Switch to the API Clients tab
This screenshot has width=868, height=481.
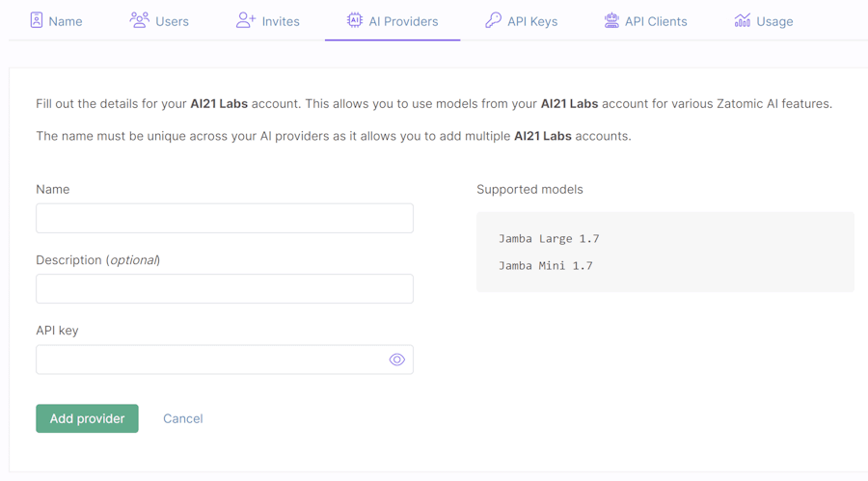click(645, 21)
